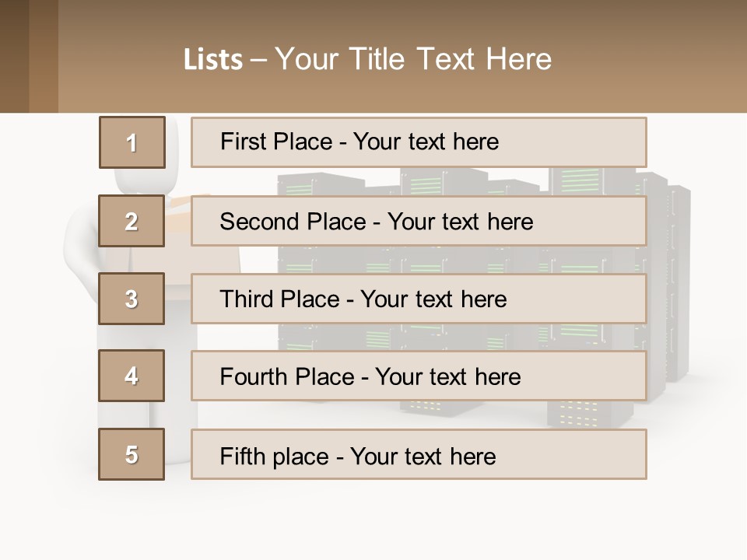Select the "Second Place" text box
Screen dimensions: 747x560
(419, 221)
